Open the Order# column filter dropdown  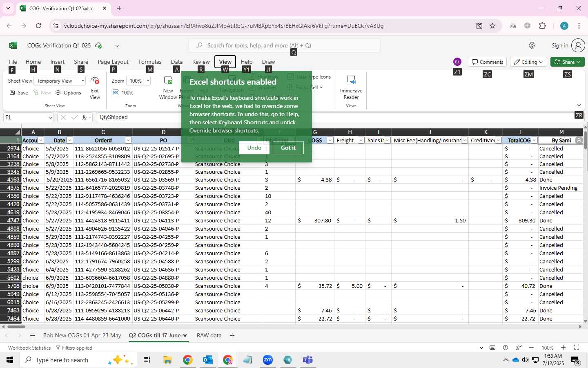(128, 140)
